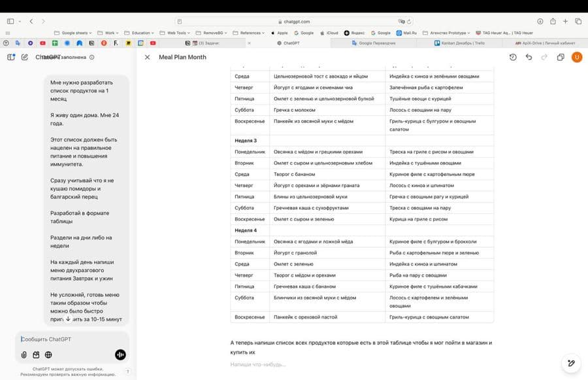
Task: Open the Яндекс bookmark
Action: pos(354,33)
